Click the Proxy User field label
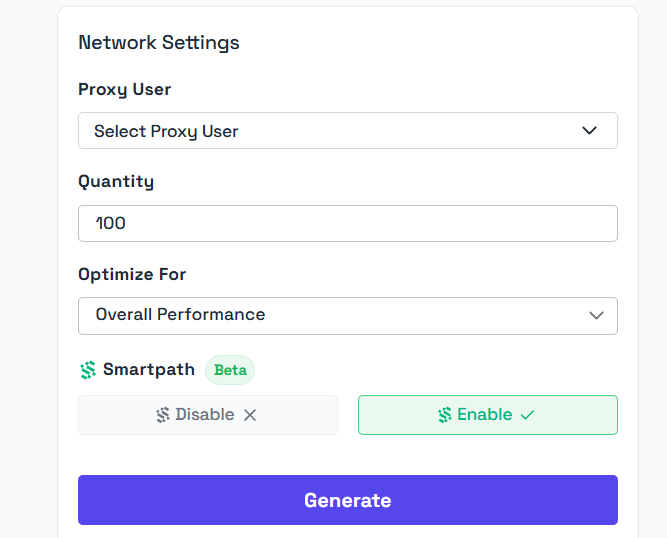The width and height of the screenshot is (667, 538). point(125,89)
